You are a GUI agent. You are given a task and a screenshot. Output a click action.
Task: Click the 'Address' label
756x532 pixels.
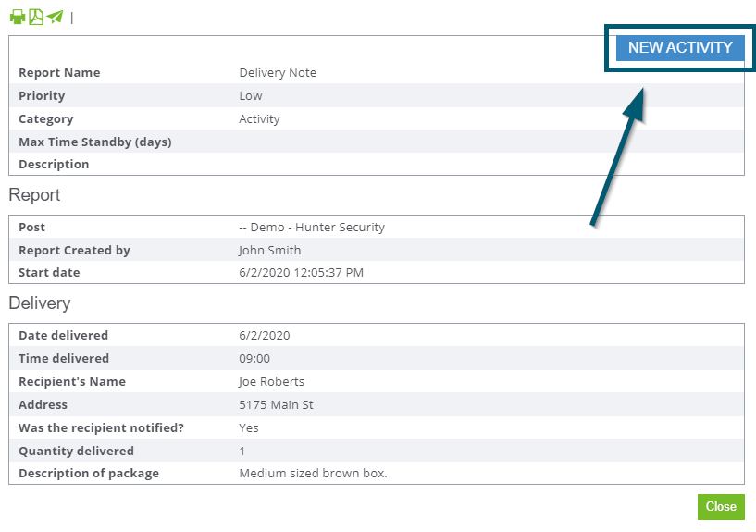[43, 405]
